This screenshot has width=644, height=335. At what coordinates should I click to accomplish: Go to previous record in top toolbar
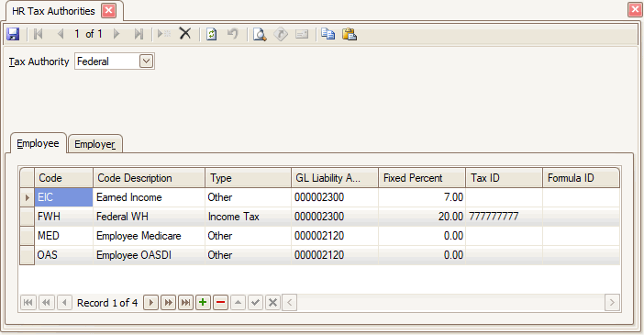click(x=61, y=34)
